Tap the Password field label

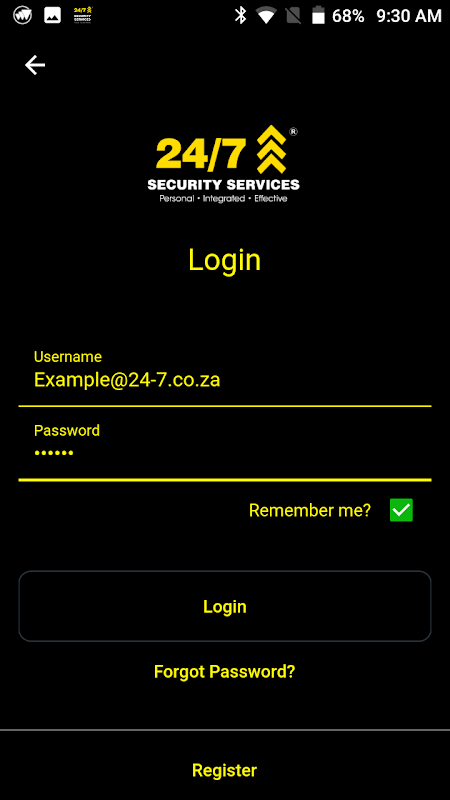[x=67, y=431]
